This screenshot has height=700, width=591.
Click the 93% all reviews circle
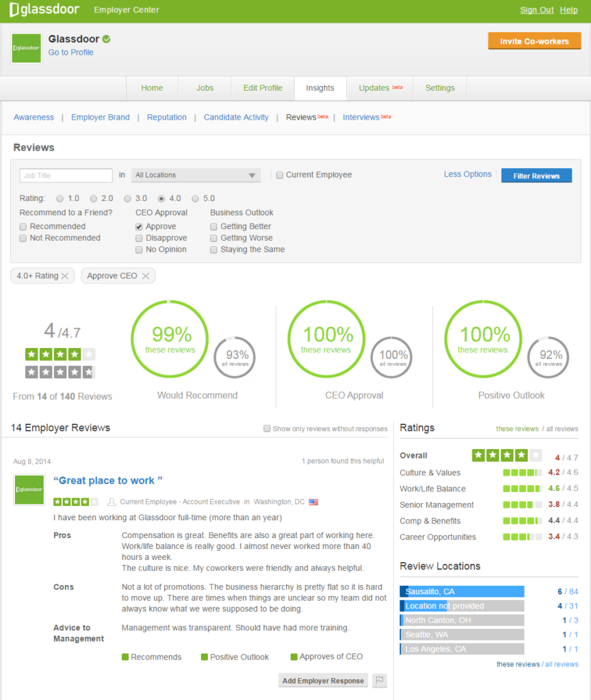[x=235, y=357]
